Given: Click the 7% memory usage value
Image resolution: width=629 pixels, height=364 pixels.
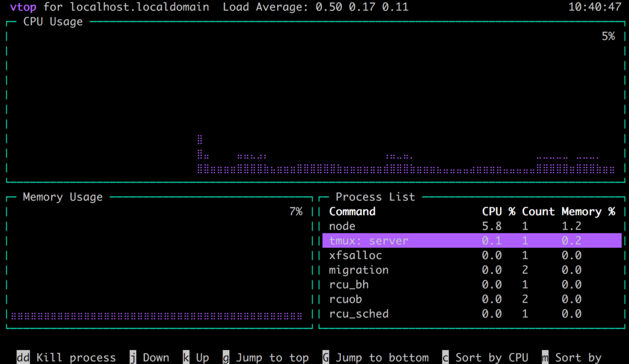Looking at the screenshot, I should click(x=295, y=211).
